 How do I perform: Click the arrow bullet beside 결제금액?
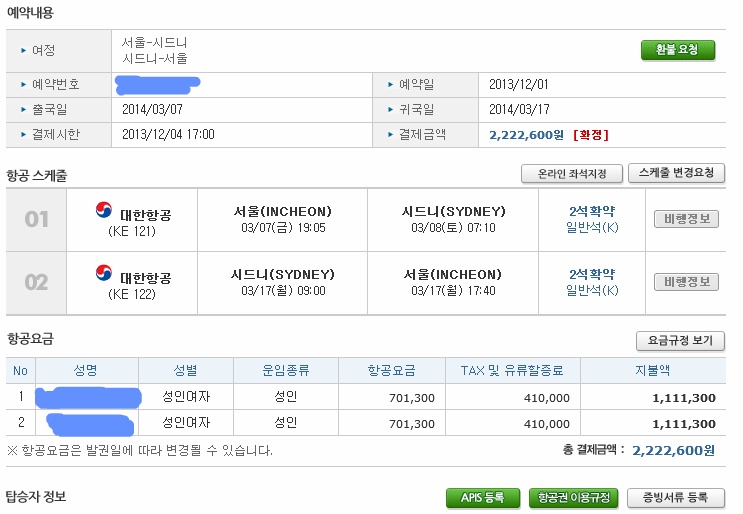point(390,135)
